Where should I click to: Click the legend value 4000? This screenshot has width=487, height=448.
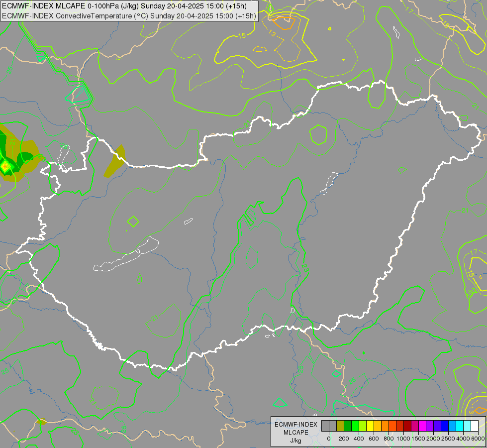[463, 439]
